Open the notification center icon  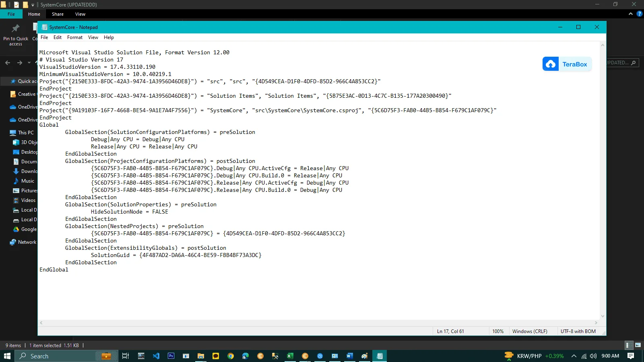tap(631, 356)
